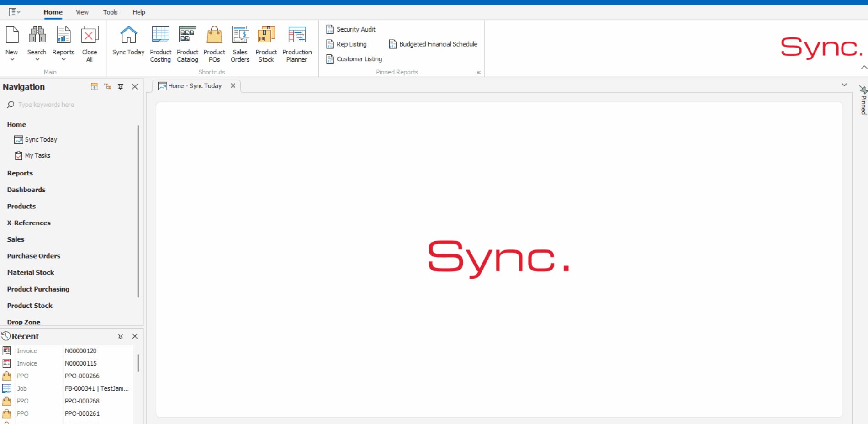This screenshot has width=868, height=424.
Task: Switch to the View ribbon tab
Action: coord(82,12)
